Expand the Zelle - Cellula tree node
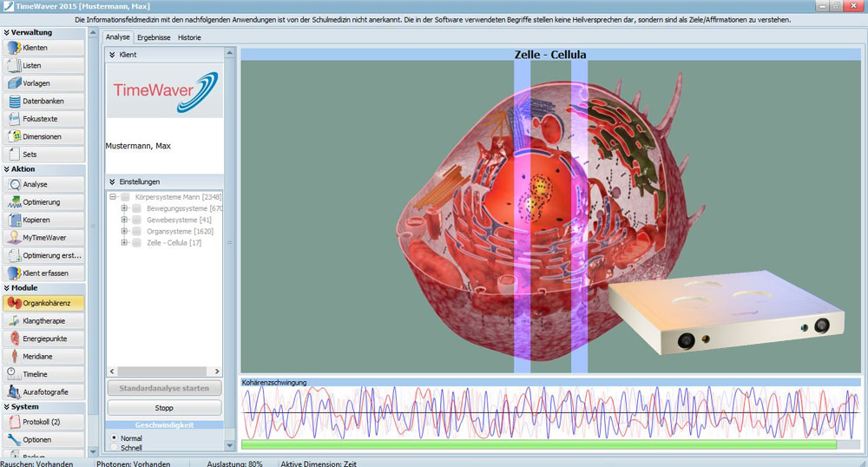Image resolution: width=868 pixels, height=467 pixels. (x=124, y=243)
